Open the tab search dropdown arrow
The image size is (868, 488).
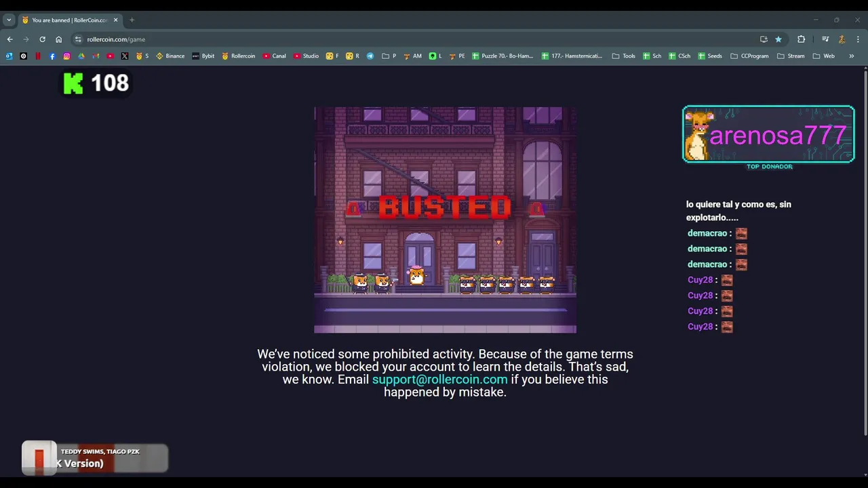[9, 20]
